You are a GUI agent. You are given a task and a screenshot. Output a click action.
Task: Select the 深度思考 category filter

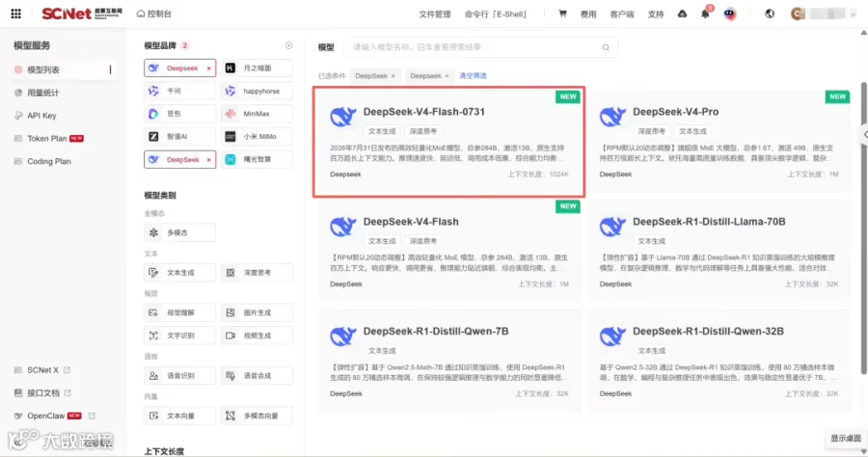(257, 273)
